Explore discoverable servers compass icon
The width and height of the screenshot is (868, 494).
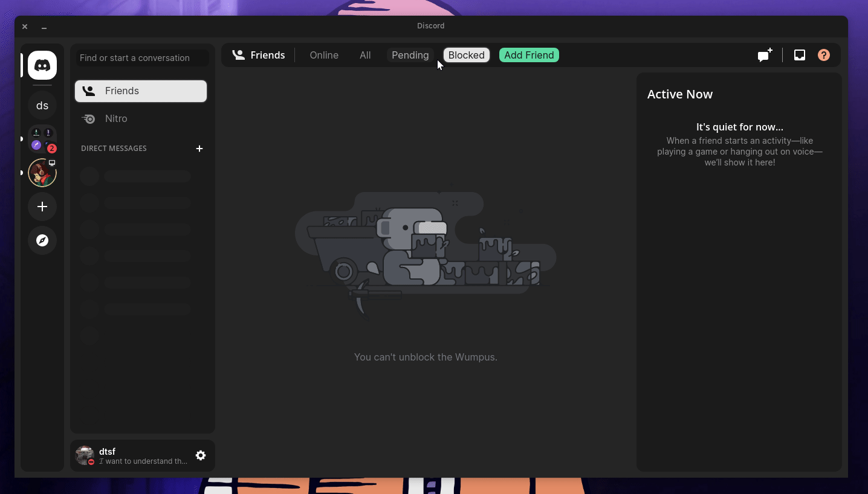(x=42, y=240)
